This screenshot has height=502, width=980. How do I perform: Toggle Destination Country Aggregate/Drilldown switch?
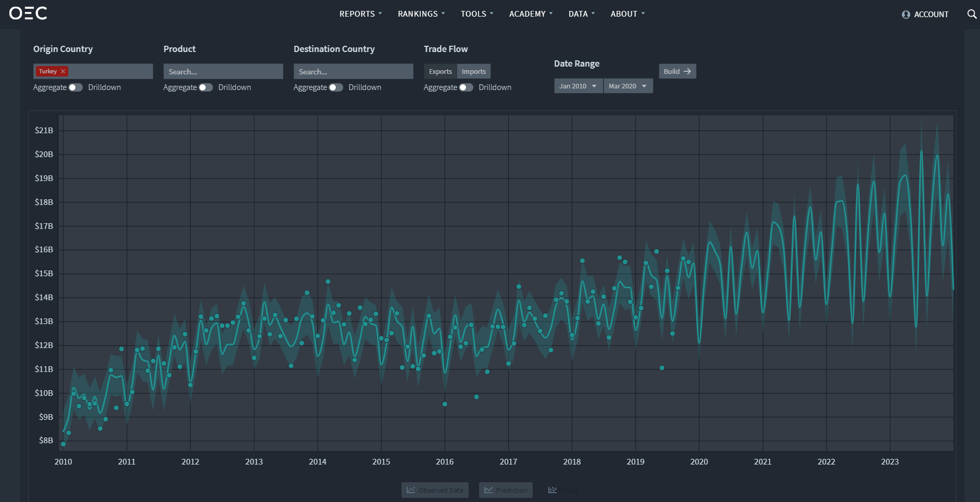coord(336,87)
